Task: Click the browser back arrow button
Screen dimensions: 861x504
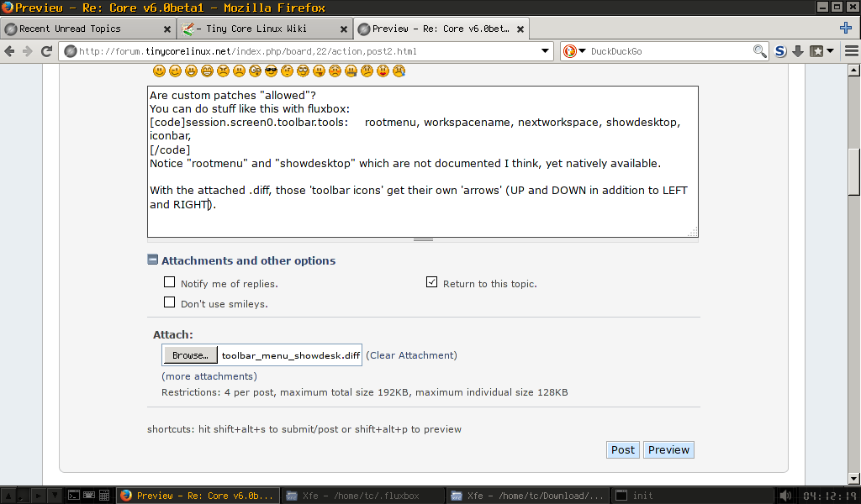Action: [x=11, y=51]
